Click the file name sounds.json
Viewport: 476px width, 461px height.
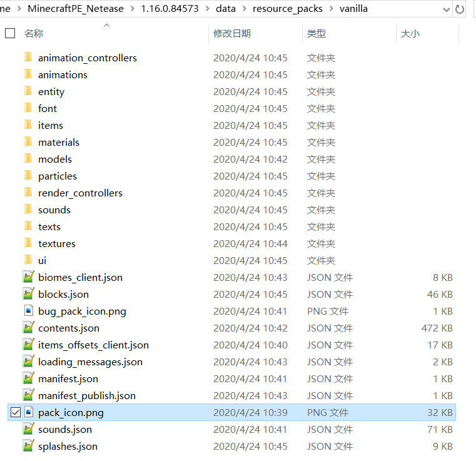pos(65,429)
